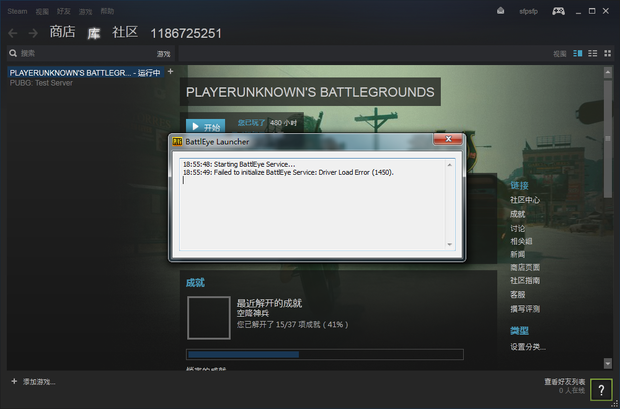Click 添加游戏... at bottom left
Viewport: 620px width, 409px height.
(x=39, y=382)
